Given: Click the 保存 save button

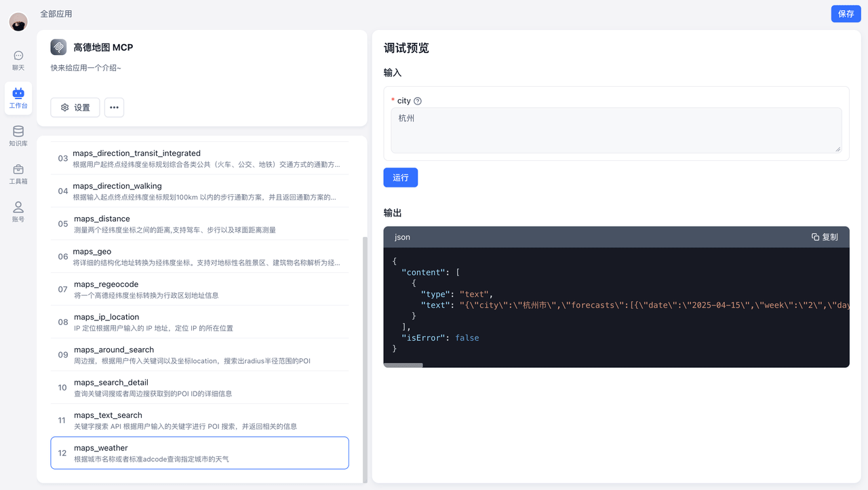Looking at the screenshot, I should 846,14.
